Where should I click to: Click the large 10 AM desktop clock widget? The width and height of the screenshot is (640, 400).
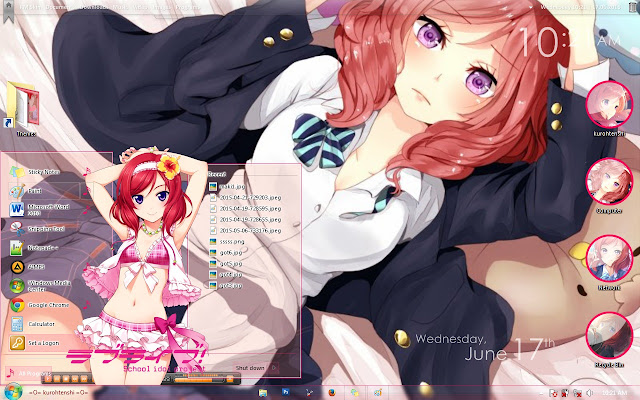click(x=569, y=42)
